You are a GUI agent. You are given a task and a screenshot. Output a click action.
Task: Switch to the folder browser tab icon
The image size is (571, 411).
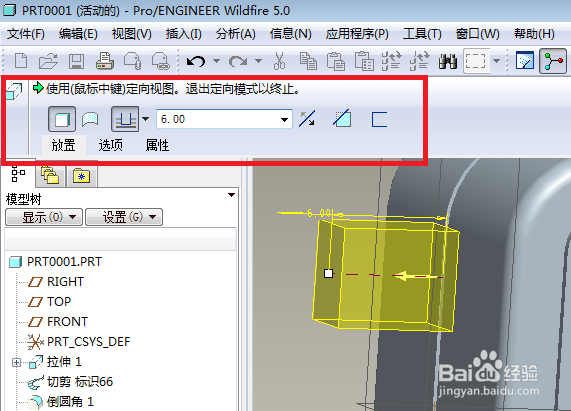click(50, 175)
